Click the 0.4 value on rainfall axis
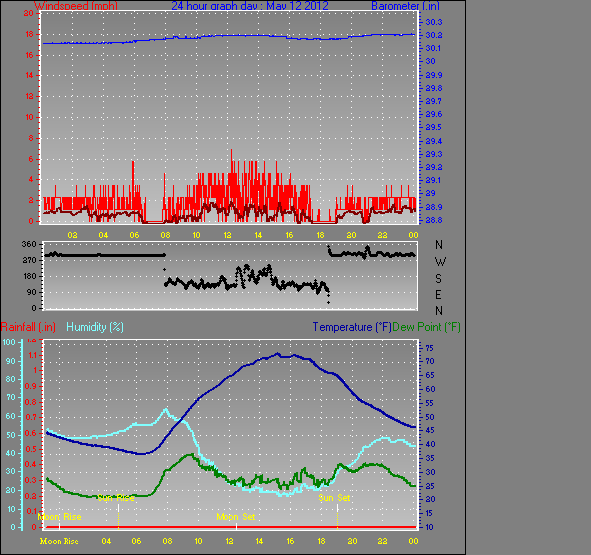Viewport: 591px width, 555px height. [31, 465]
